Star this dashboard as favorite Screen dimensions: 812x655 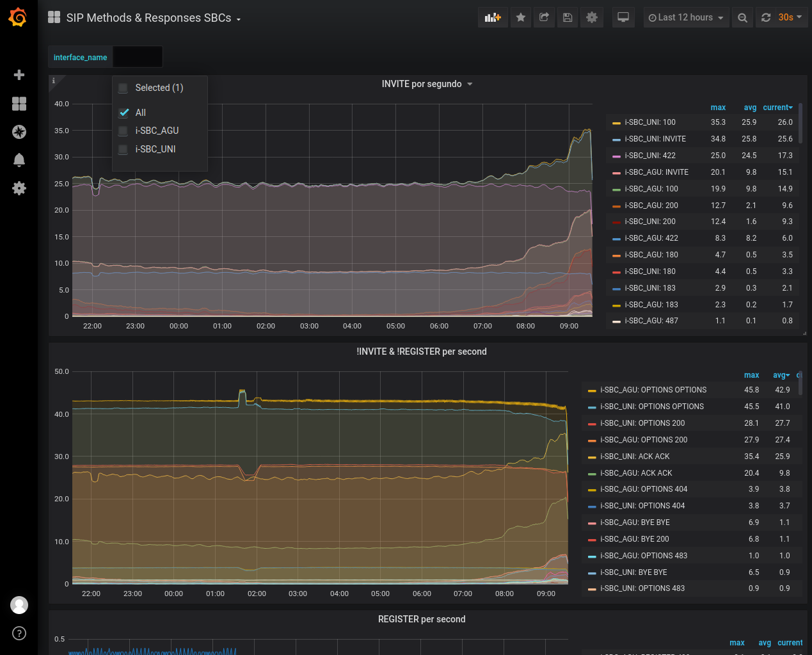521,17
